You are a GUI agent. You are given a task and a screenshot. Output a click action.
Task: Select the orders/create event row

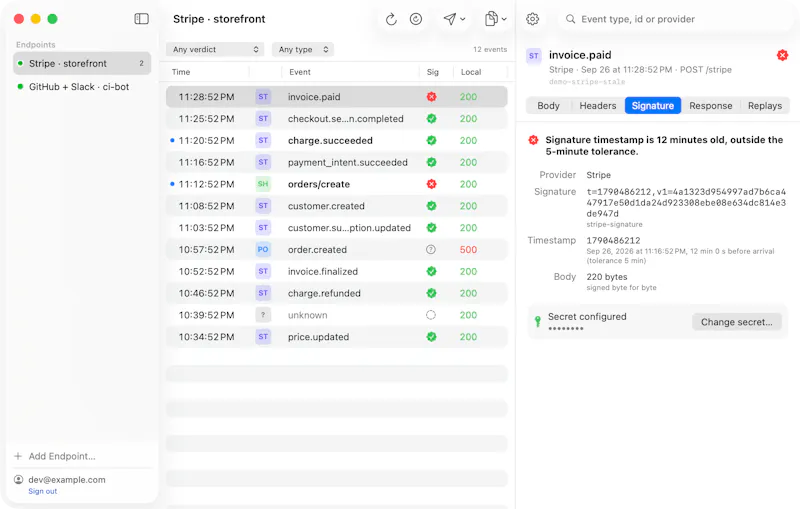coord(337,184)
